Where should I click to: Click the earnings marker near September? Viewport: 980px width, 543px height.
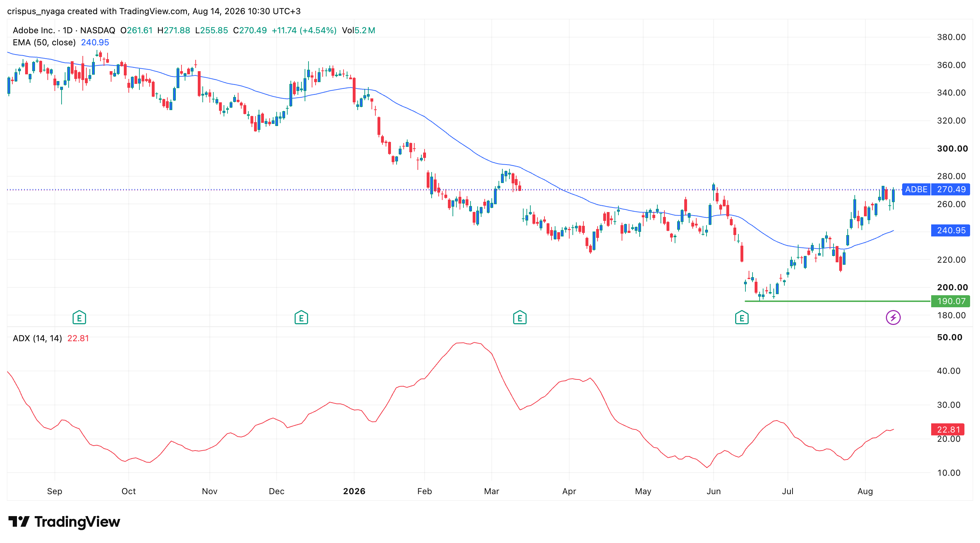(79, 318)
